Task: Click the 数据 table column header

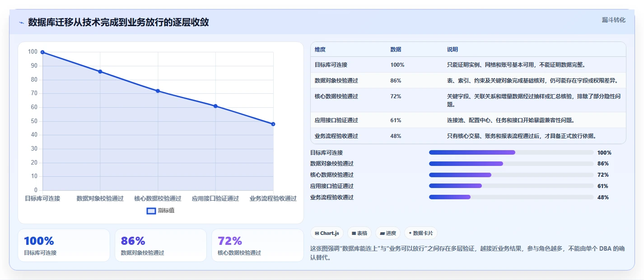Action: pos(396,50)
